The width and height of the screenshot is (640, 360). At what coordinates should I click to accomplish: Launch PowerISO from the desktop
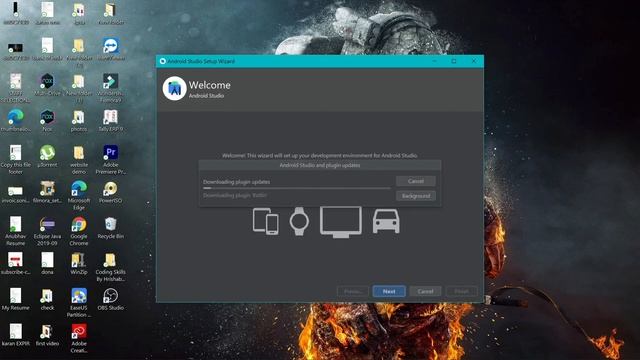coord(111,192)
